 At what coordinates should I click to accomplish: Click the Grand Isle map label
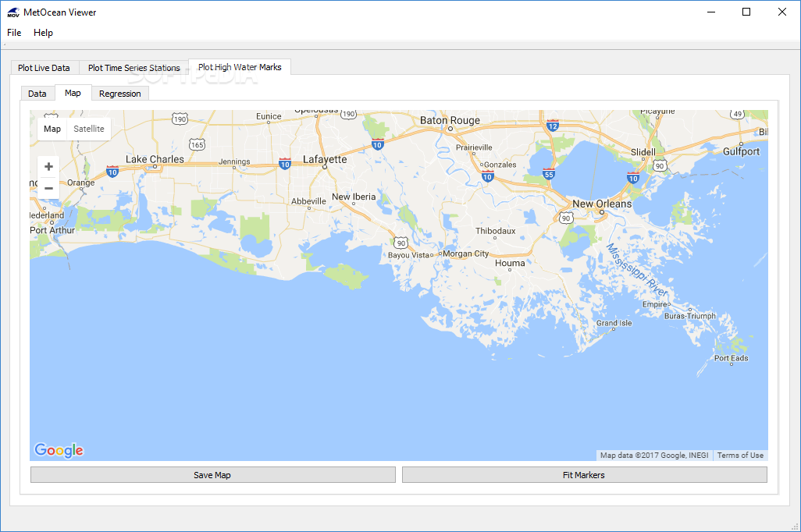tap(614, 323)
